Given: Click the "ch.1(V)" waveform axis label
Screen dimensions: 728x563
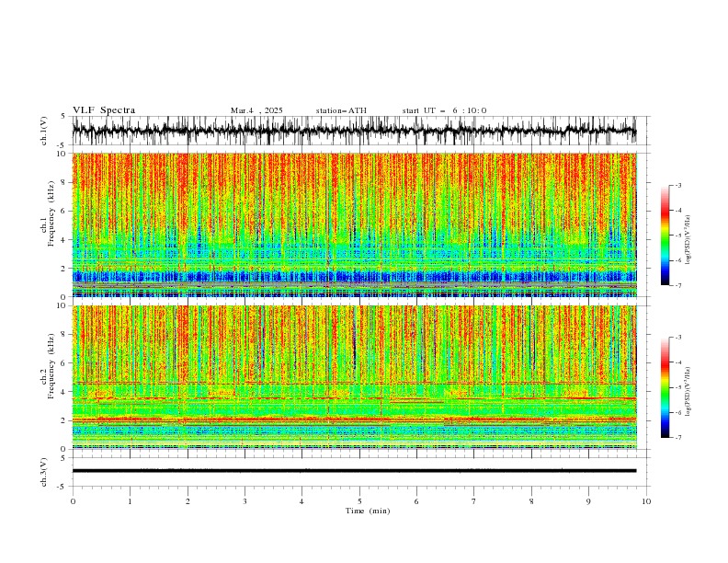Looking at the screenshot, I should point(44,131).
